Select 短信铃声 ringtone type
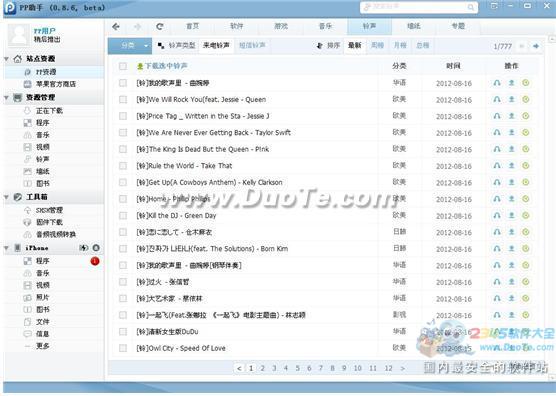The height and width of the screenshot is (396, 556). (x=252, y=46)
